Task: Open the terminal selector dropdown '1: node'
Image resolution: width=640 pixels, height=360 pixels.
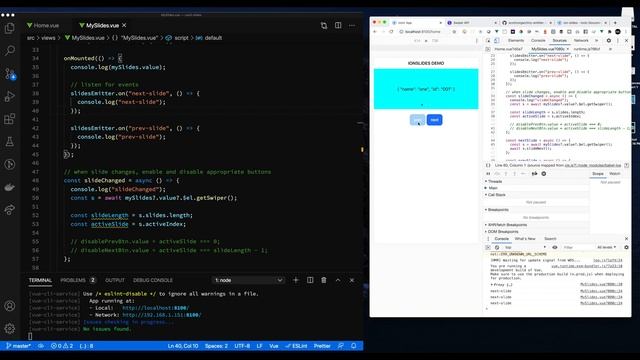Action: point(249,280)
